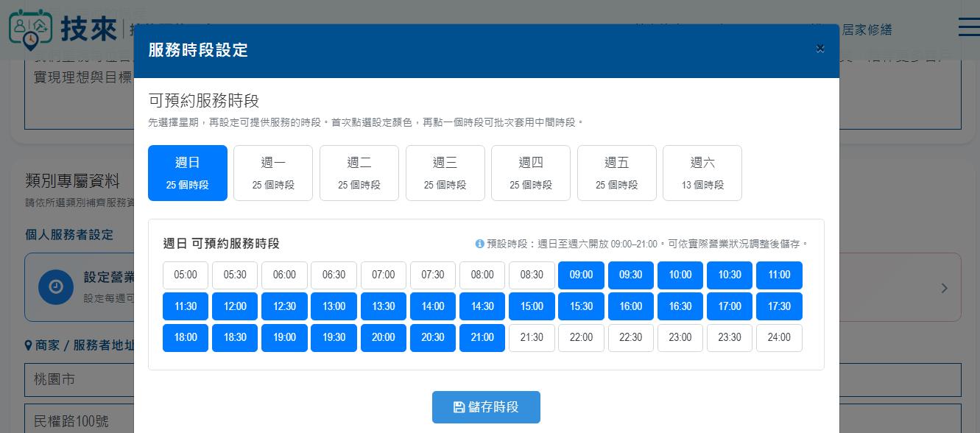Click the 桃園市 city input field
The image size is (980, 433).
79,380
